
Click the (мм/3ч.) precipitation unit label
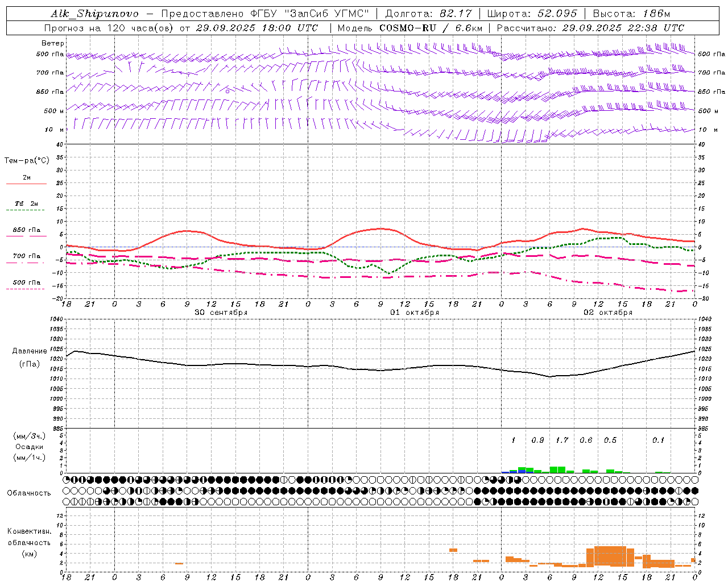(x=30, y=436)
